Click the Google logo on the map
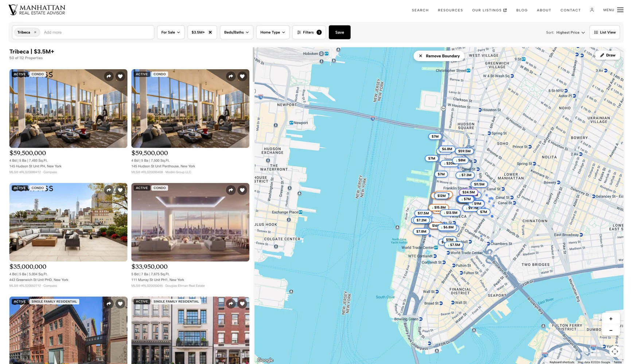 (265, 360)
